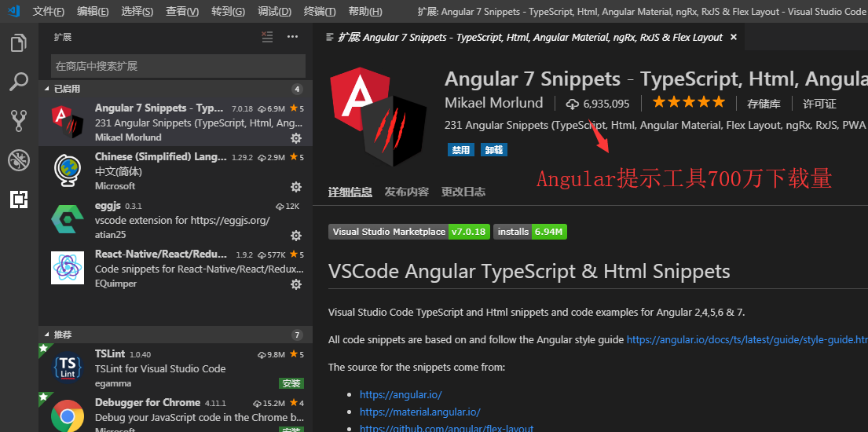This screenshot has width=868, height=432.
Task: Open the 许可证 license link
Action: coord(820,104)
